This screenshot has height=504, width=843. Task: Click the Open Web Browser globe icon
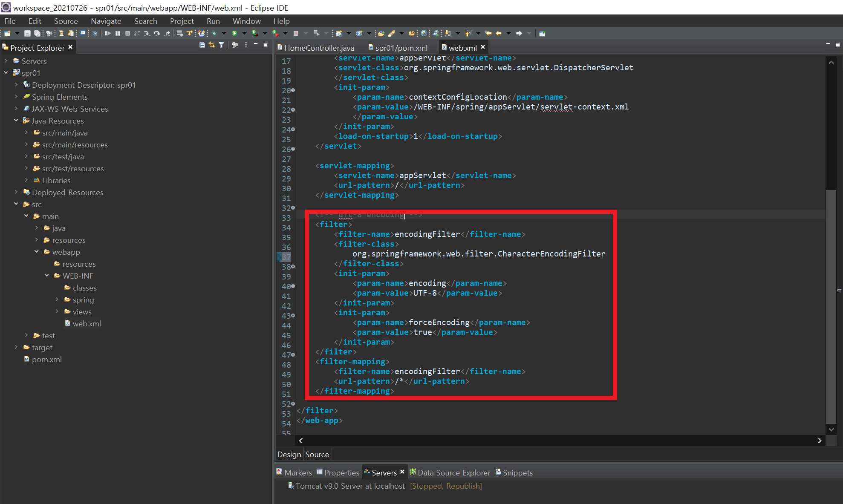click(424, 33)
